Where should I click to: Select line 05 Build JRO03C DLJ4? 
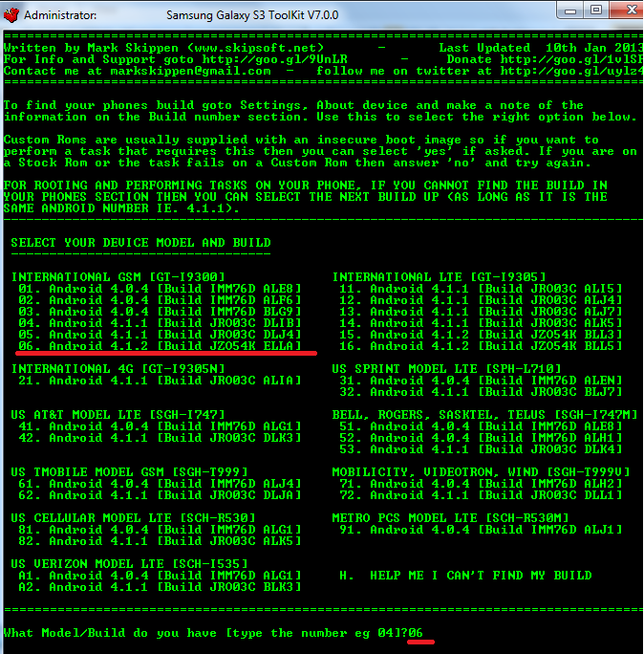pos(160,335)
